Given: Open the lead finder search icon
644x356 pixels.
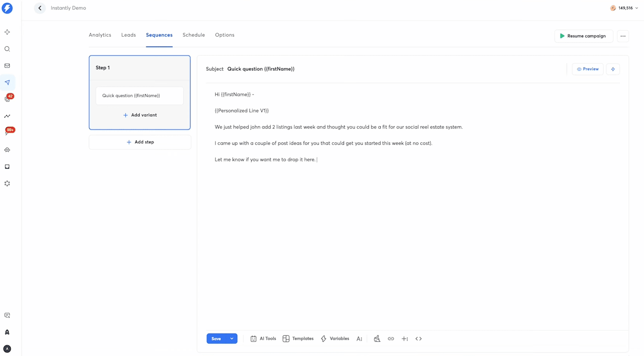Looking at the screenshot, I should pyautogui.click(x=7, y=49).
